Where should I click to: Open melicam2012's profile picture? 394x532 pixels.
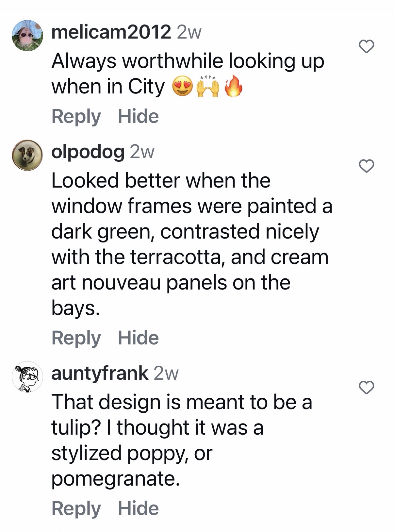[27, 36]
